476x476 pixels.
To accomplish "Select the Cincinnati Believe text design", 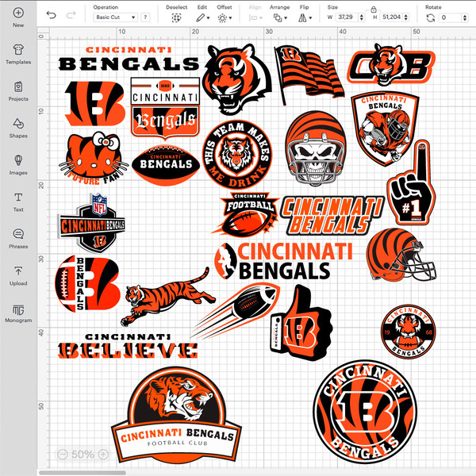I will pyautogui.click(x=128, y=346).
